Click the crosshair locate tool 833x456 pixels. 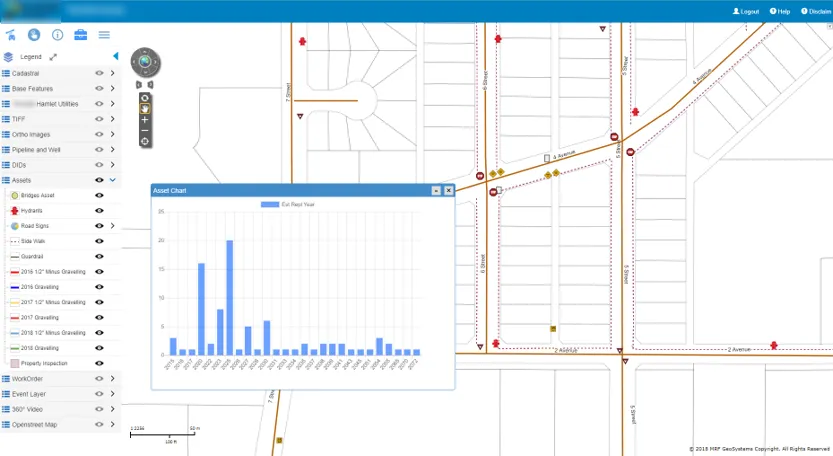coord(144,141)
